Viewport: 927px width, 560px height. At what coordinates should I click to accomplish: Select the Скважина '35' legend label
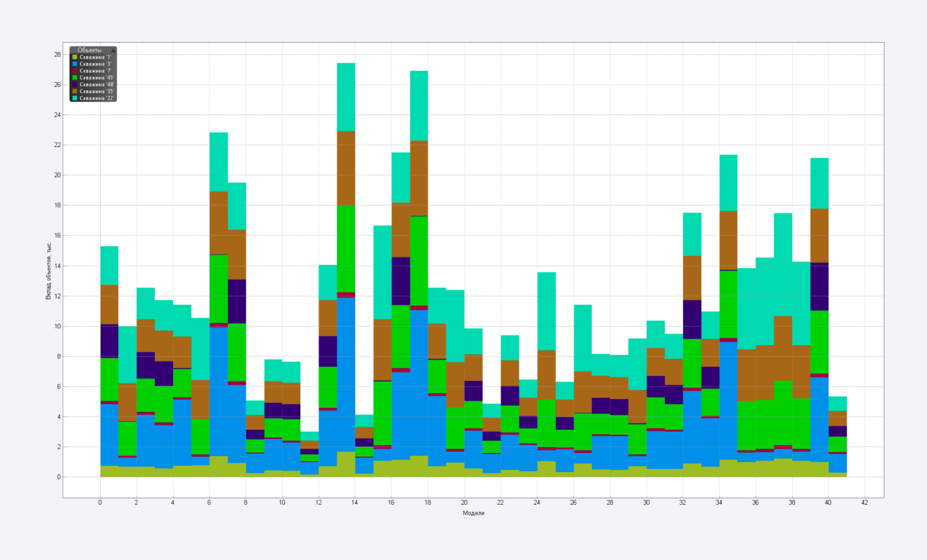[x=97, y=92]
